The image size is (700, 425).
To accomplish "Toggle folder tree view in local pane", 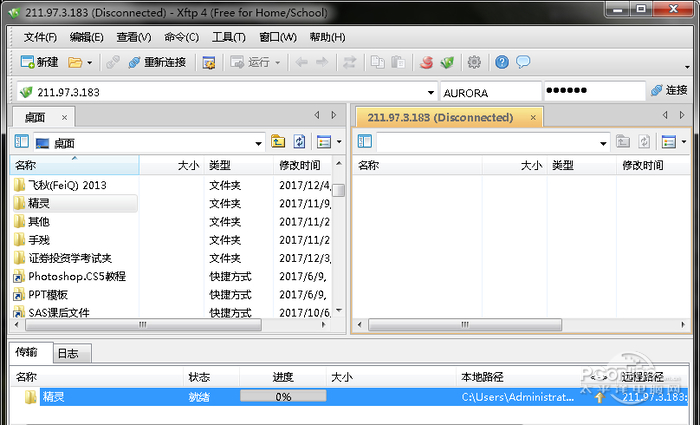I will click(21, 142).
